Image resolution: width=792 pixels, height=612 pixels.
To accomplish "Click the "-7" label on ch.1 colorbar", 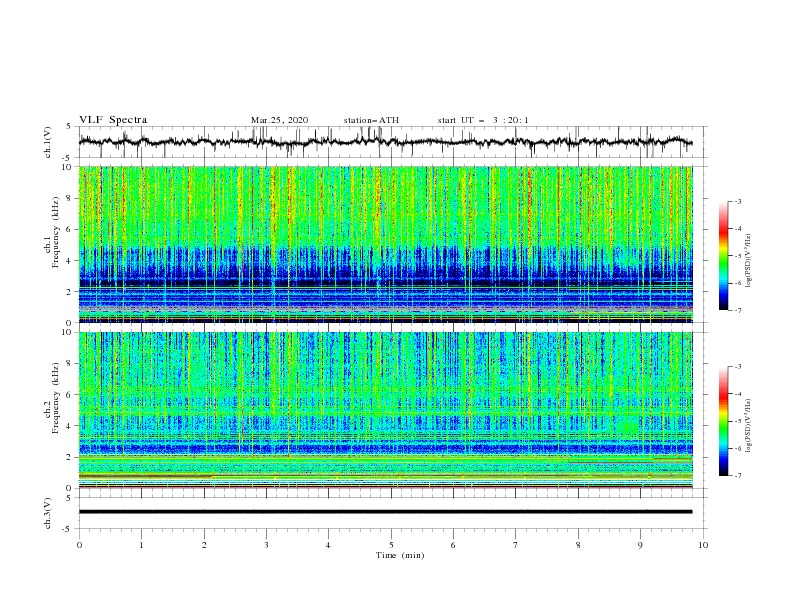I will [x=737, y=310].
